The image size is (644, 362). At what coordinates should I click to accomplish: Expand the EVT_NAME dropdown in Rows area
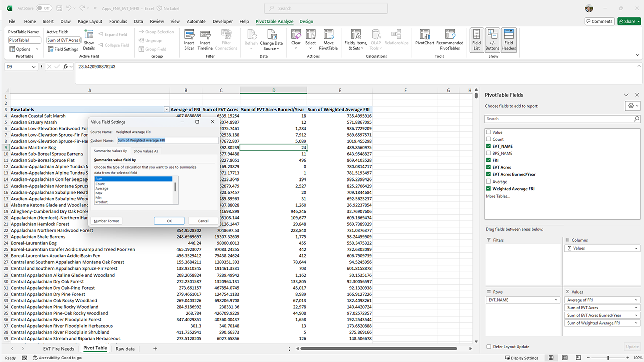[555, 299]
